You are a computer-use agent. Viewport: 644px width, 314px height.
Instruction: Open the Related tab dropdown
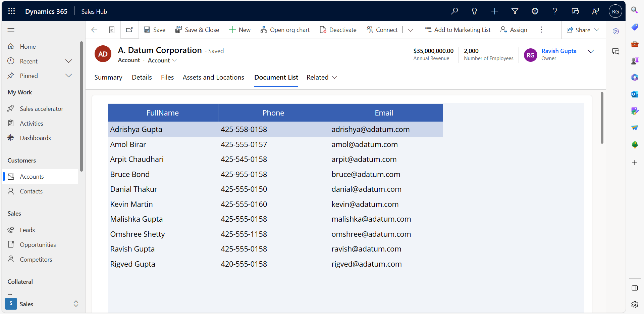point(322,77)
